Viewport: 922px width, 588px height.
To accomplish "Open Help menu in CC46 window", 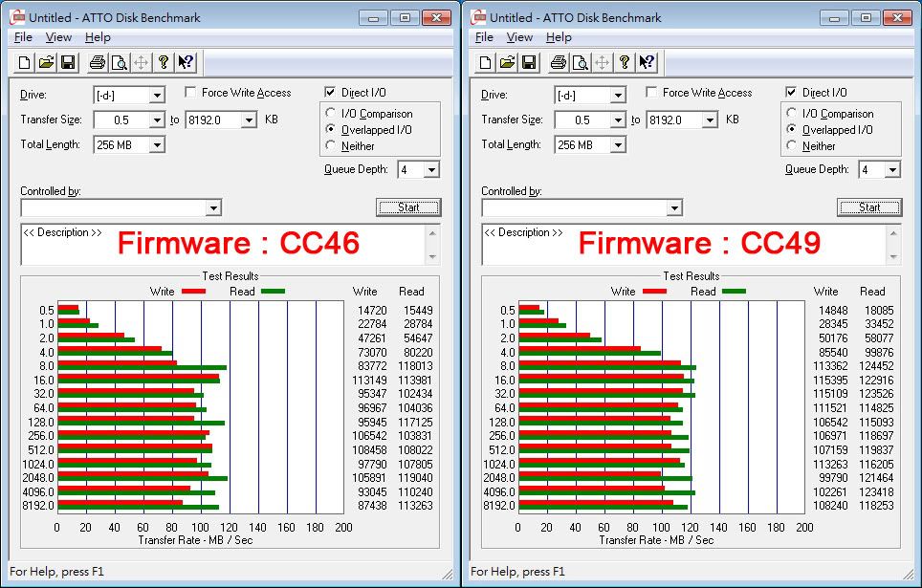I will tap(98, 37).
